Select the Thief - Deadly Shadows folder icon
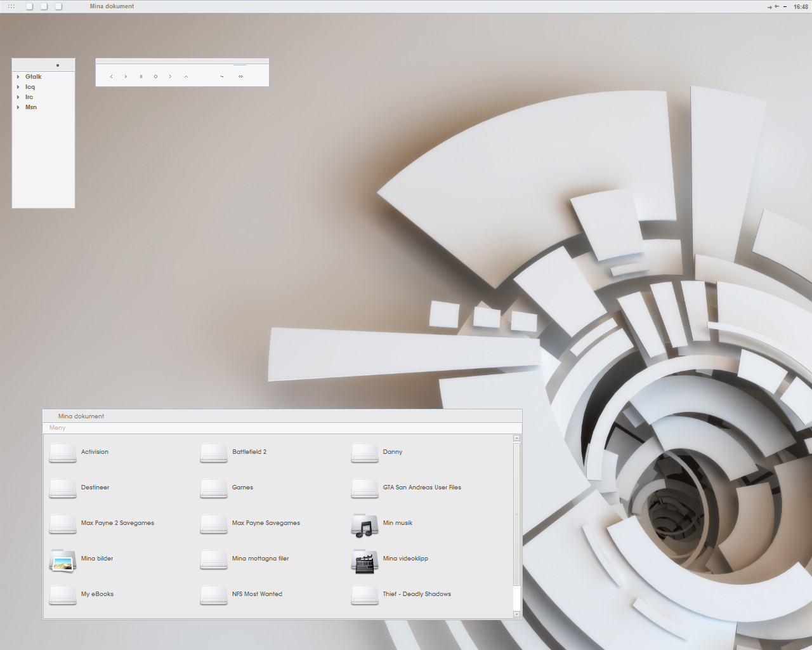Screen dimensions: 812x650 pyautogui.click(x=365, y=595)
